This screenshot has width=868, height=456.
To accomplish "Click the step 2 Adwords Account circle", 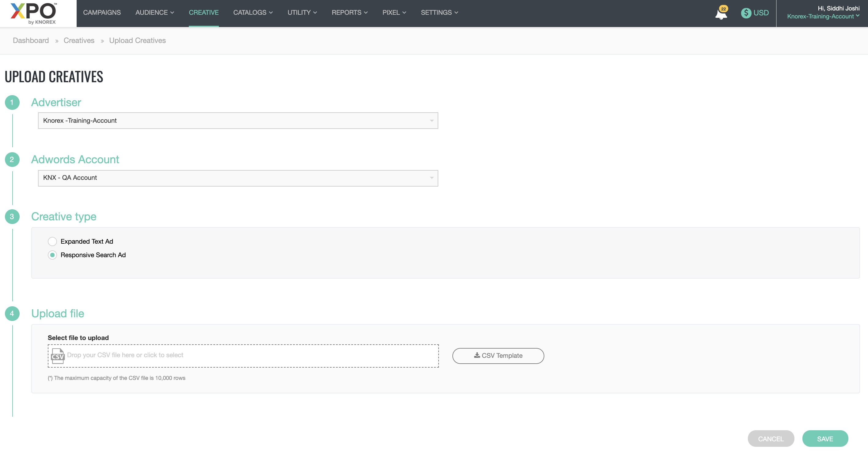I will coord(12,160).
